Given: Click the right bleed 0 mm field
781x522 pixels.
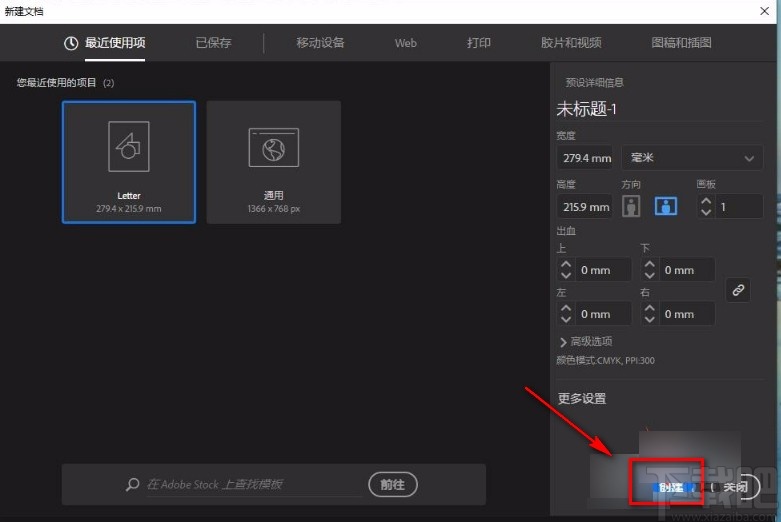Looking at the screenshot, I should (686, 314).
